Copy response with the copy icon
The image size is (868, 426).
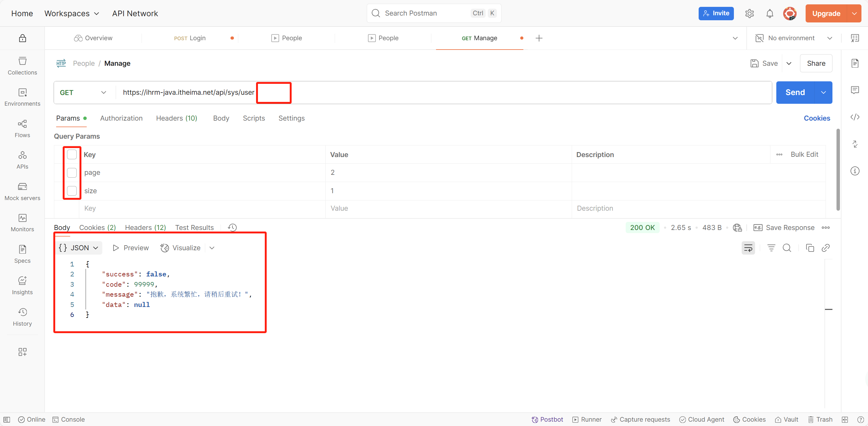(810, 248)
